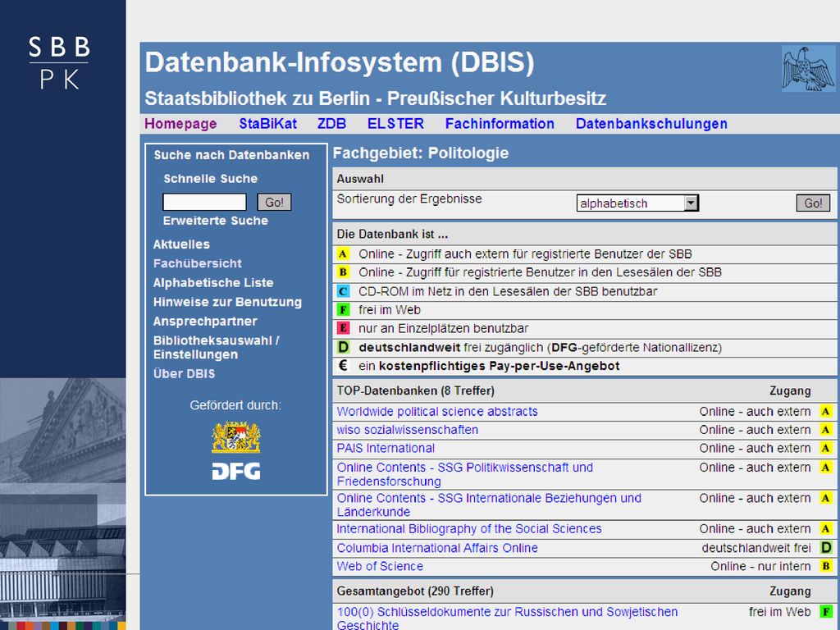The height and width of the screenshot is (630, 840).
Task: Click the F icon beside 100(0) Schlüsseldokumente
Action: coord(826,612)
